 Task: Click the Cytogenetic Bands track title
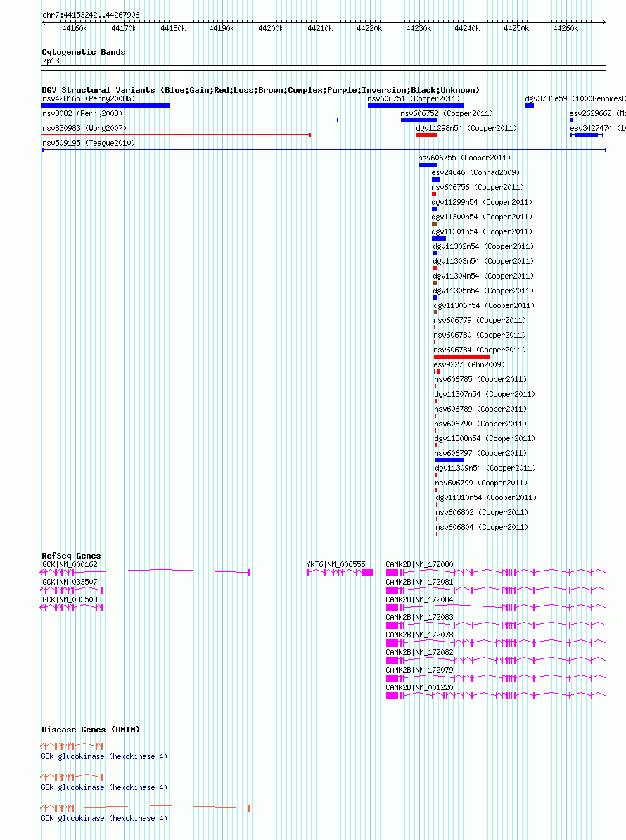pos(84,53)
